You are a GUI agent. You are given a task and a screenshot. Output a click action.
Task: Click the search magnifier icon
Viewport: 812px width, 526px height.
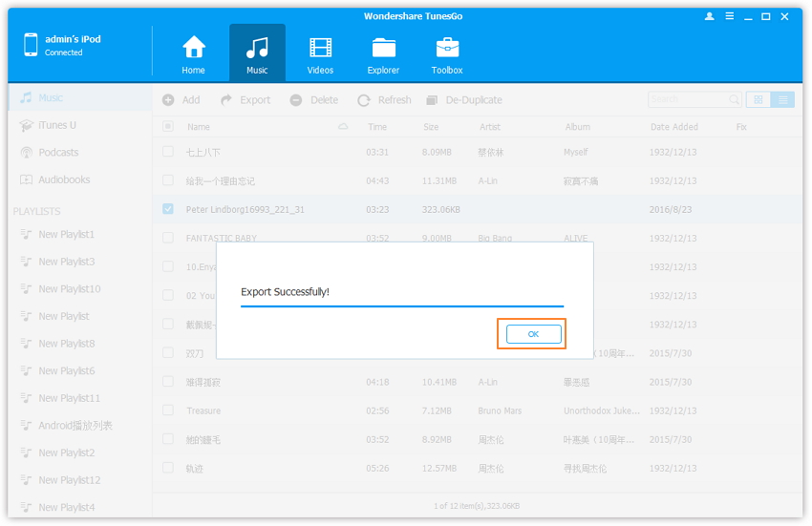(x=734, y=99)
